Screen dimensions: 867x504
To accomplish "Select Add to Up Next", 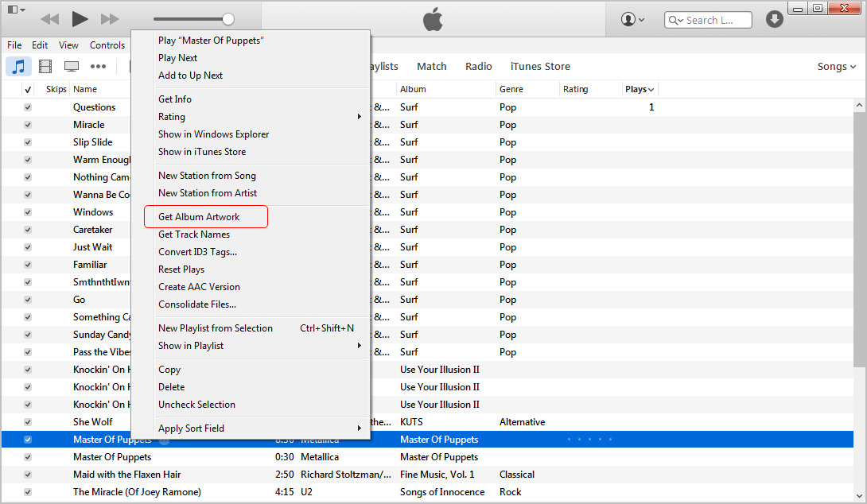I will 190,76.
